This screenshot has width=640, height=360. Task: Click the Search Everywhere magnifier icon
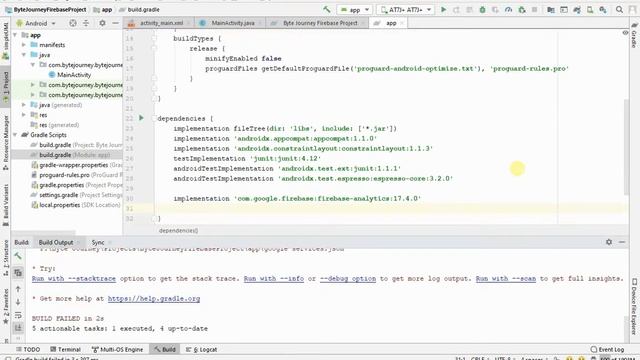coord(619,9)
